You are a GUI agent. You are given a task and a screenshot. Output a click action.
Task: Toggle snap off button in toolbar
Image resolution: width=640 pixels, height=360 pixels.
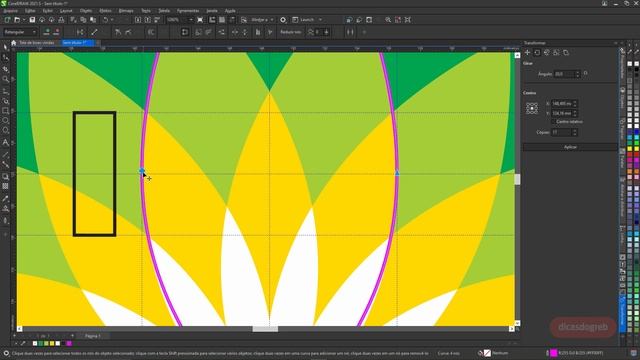coord(244,20)
